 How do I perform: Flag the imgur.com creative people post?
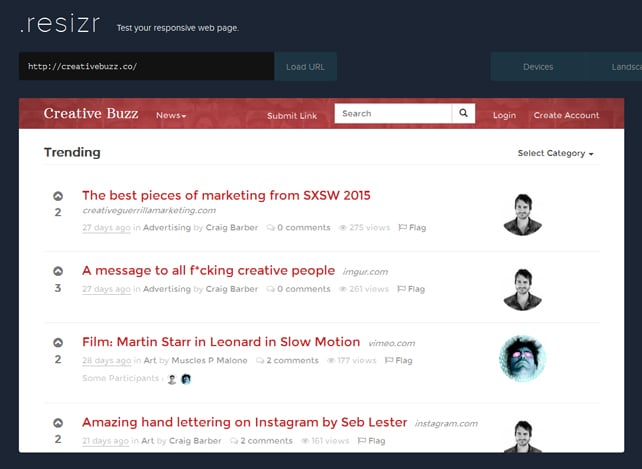pyautogui.click(x=412, y=289)
